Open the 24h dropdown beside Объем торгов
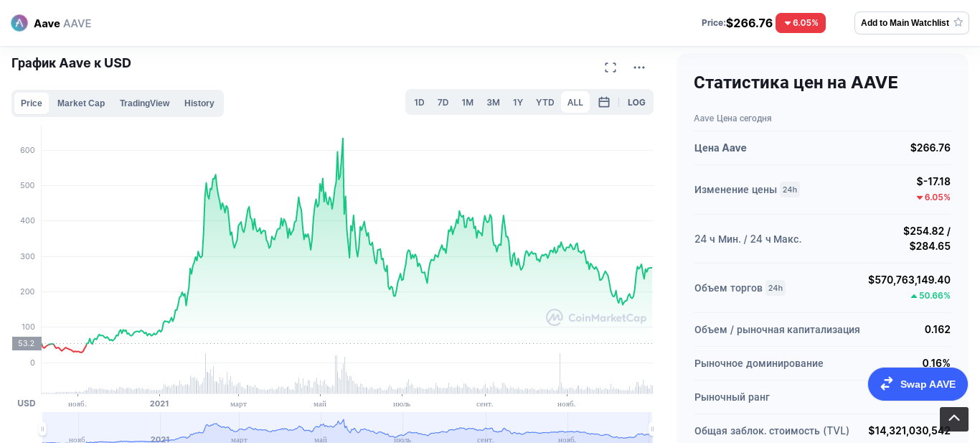Screen dimensions: 980x443 pos(776,288)
